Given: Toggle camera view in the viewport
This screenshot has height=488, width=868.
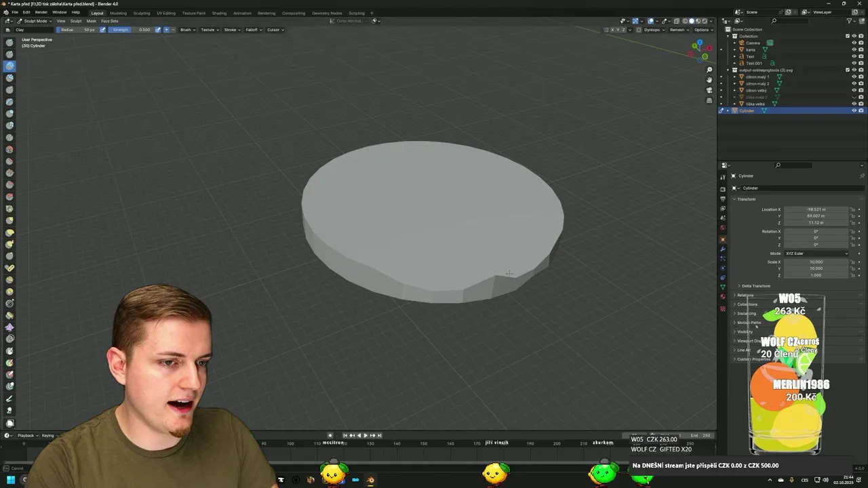Looking at the screenshot, I should pyautogui.click(x=709, y=90).
